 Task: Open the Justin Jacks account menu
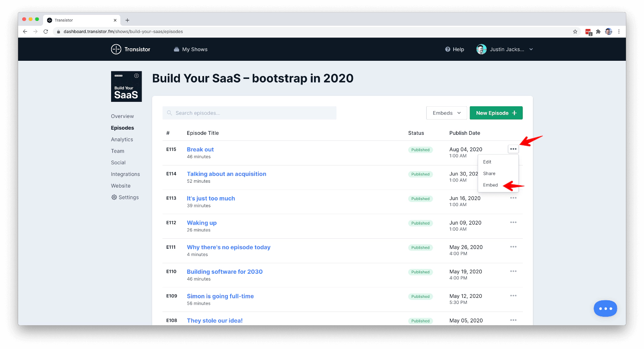505,50
